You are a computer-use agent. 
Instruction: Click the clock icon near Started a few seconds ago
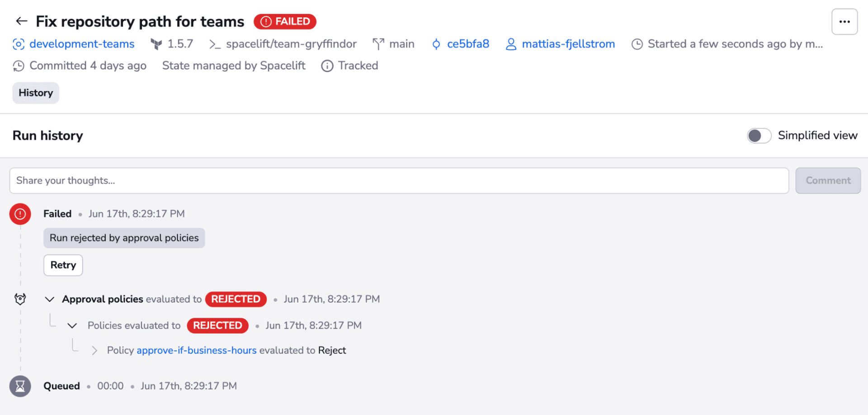coord(637,44)
